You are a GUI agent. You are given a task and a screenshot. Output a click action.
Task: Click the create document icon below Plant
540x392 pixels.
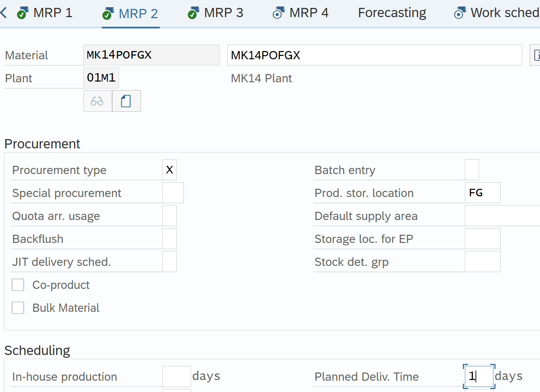pos(126,101)
